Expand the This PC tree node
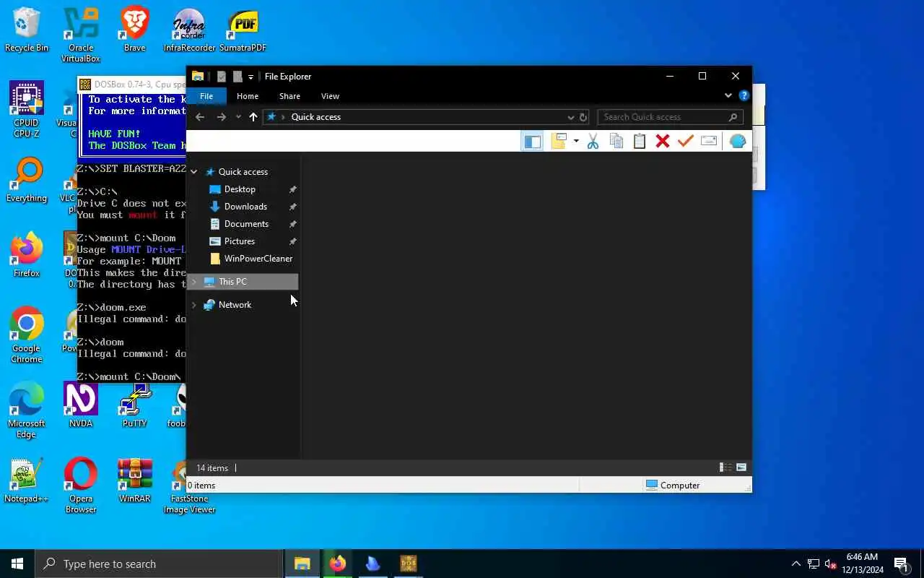Screen dimensions: 924x578 (194, 282)
